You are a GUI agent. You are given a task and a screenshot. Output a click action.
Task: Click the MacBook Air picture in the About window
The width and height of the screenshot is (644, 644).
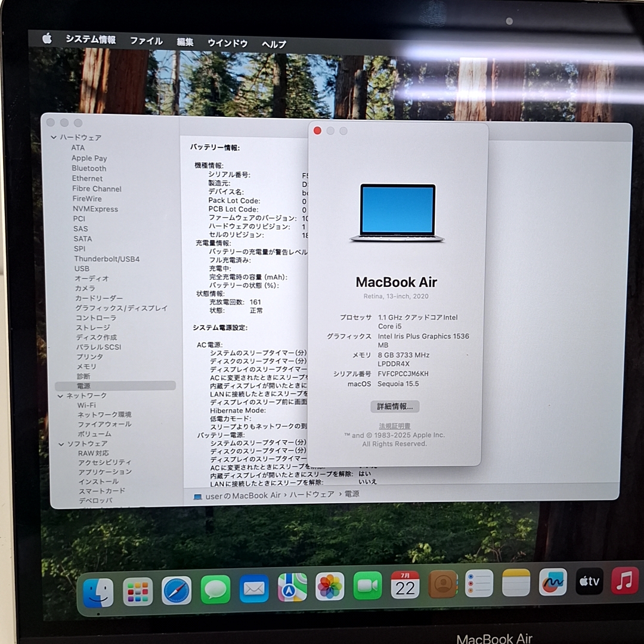tap(397, 213)
